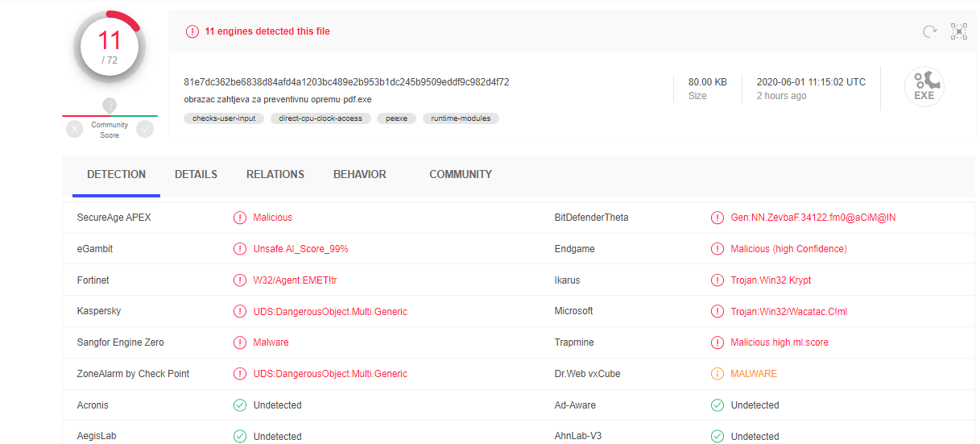
Task: Click the Dr.Web vxCube warning icon
Action: (x=717, y=374)
